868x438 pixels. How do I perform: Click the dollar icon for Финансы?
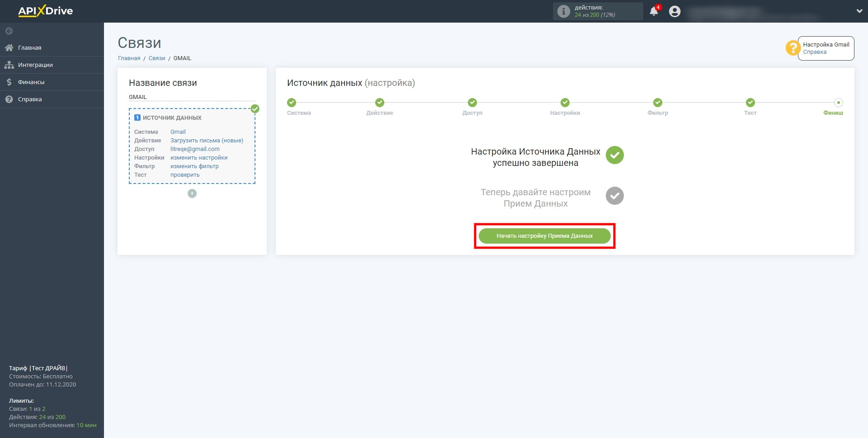[9, 82]
